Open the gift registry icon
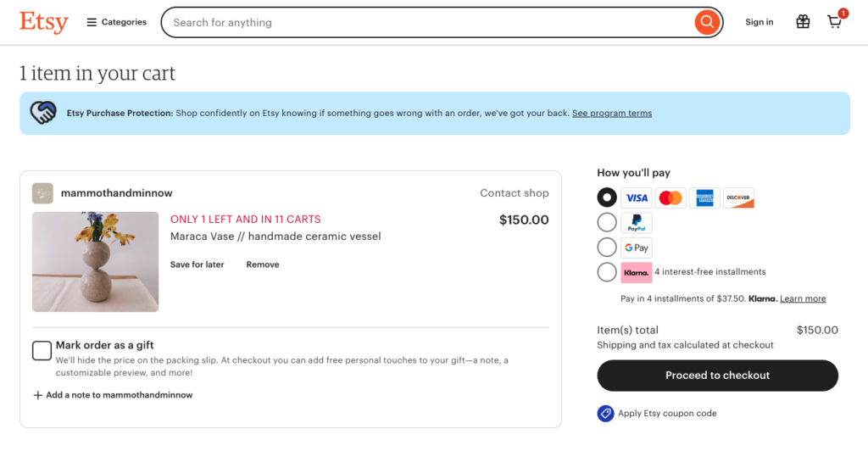 803,22
